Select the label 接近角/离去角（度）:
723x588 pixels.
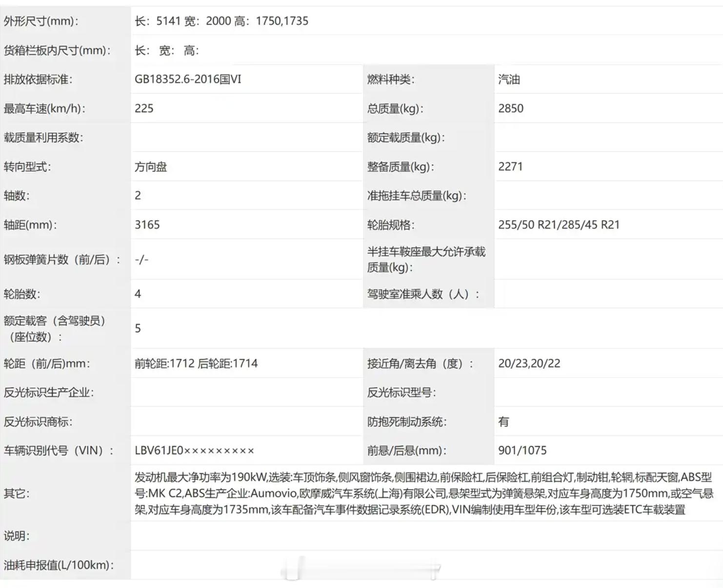pos(420,363)
